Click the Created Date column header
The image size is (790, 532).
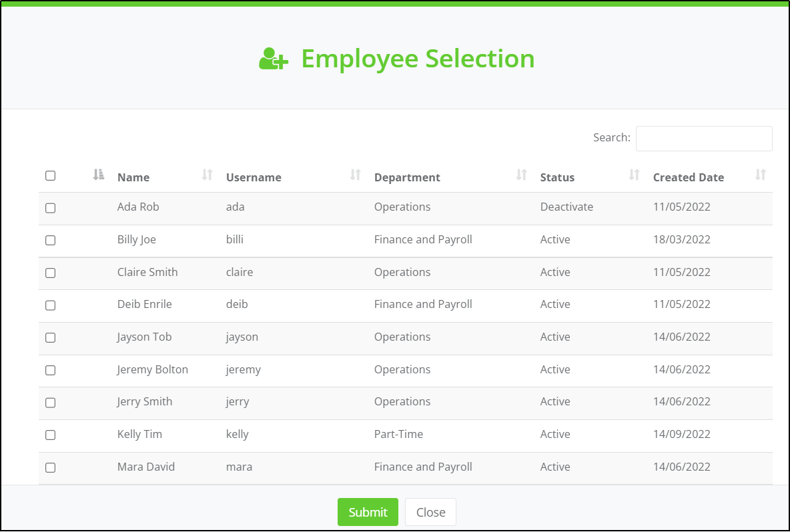pyautogui.click(x=688, y=177)
